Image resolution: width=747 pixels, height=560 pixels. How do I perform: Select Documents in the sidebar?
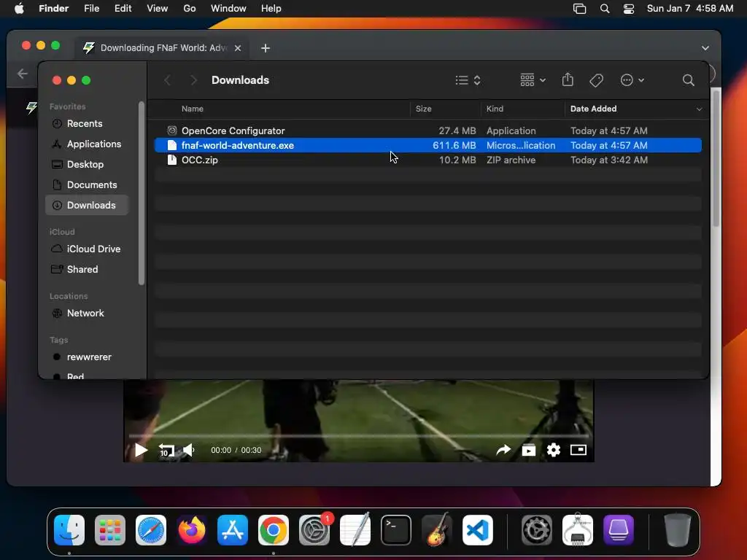pyautogui.click(x=88, y=184)
